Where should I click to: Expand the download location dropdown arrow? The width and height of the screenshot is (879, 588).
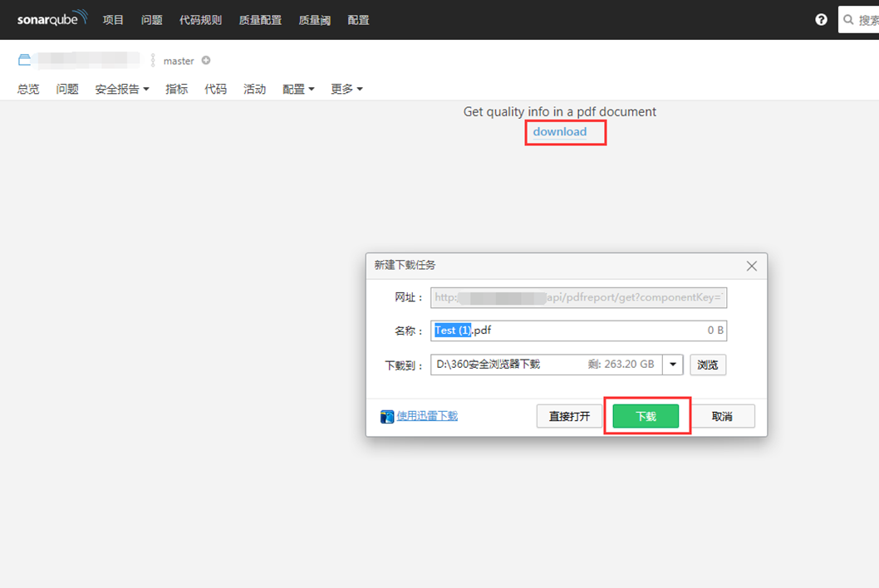tap(673, 365)
